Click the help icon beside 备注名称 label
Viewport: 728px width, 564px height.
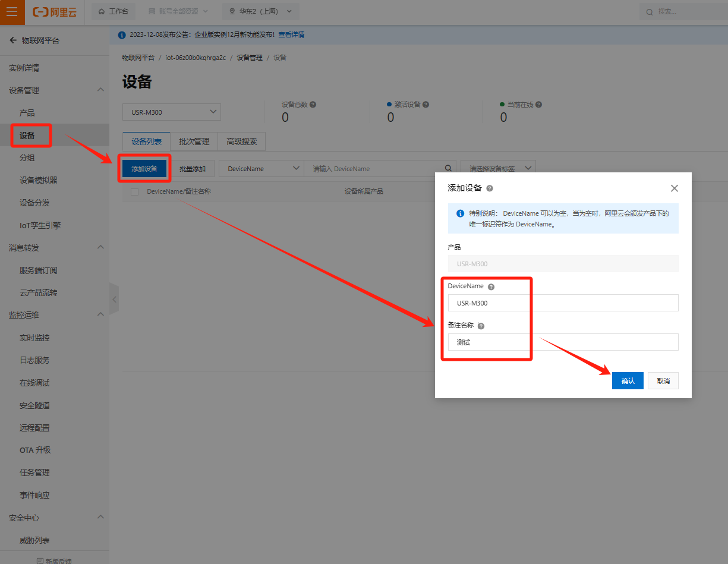coord(481,326)
